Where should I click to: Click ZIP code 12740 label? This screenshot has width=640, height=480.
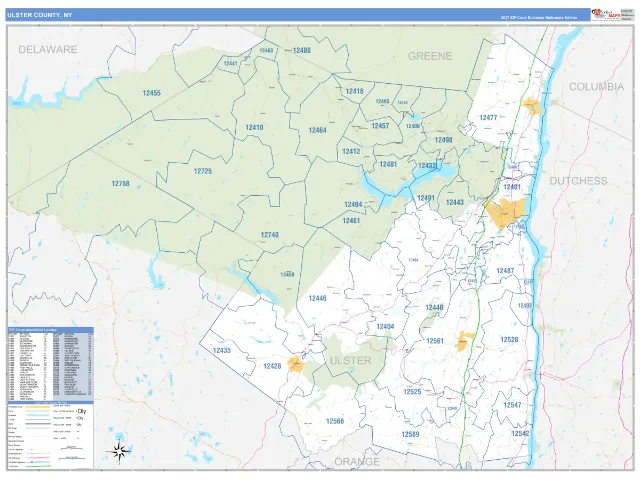pos(269,235)
